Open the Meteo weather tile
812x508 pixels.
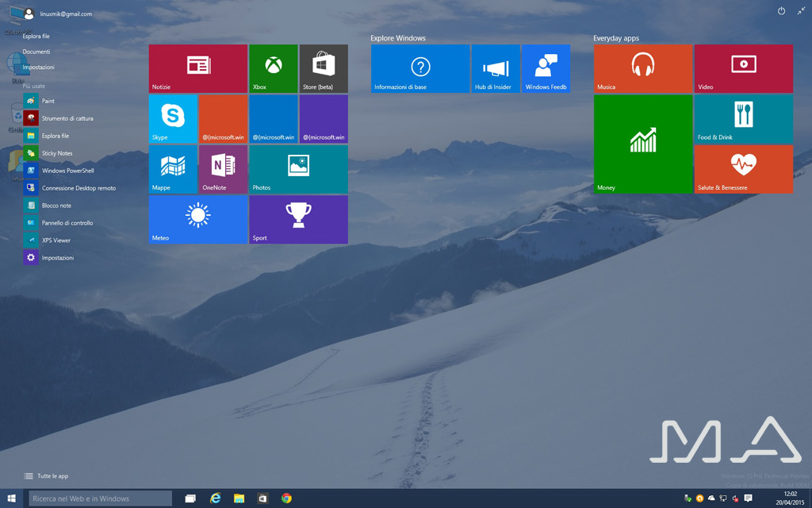pos(197,219)
